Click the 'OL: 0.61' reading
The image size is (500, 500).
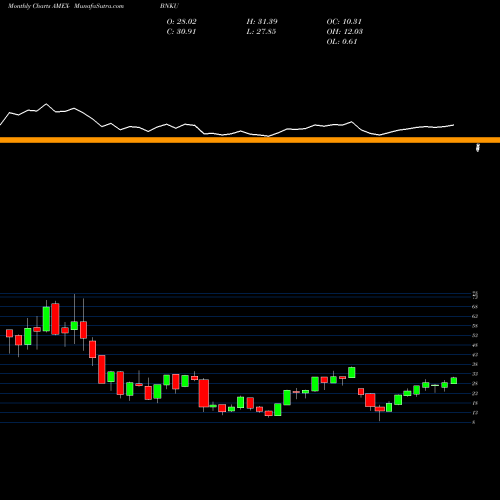pyautogui.click(x=342, y=42)
